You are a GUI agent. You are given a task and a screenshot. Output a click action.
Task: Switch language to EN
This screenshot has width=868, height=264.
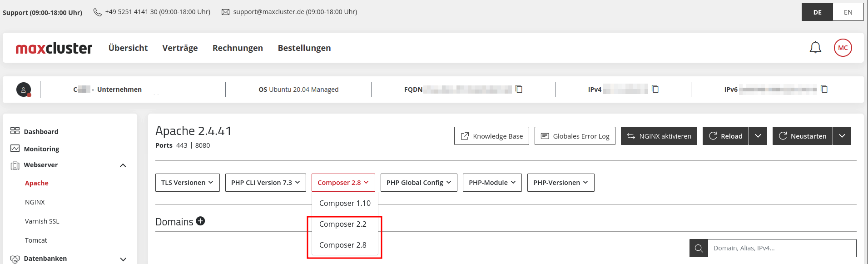pos(848,12)
